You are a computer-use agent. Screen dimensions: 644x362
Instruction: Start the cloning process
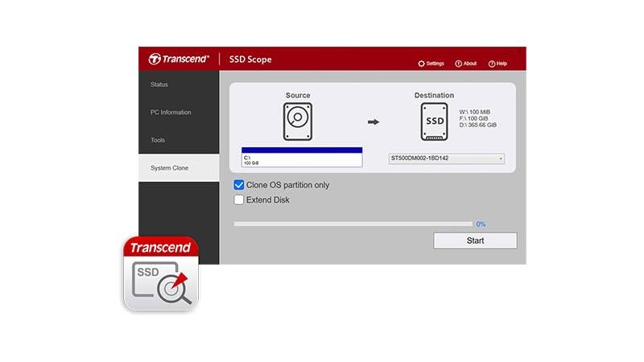[x=475, y=241]
